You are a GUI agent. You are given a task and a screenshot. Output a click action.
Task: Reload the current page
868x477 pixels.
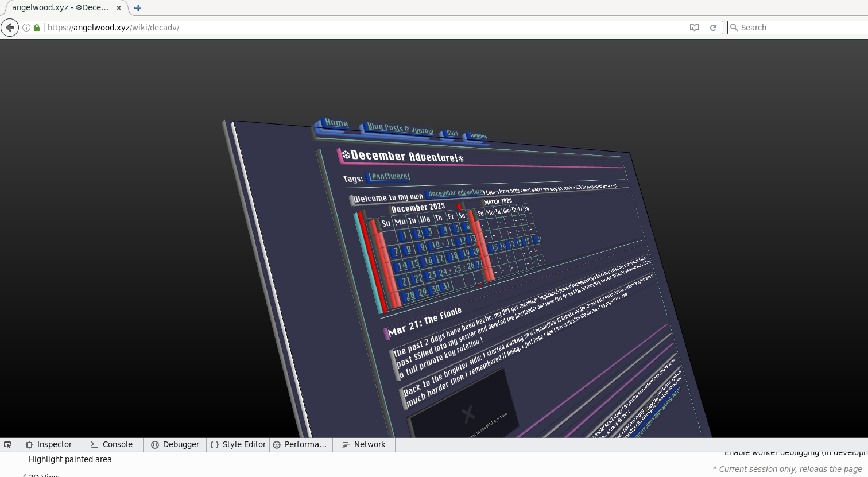(713, 28)
